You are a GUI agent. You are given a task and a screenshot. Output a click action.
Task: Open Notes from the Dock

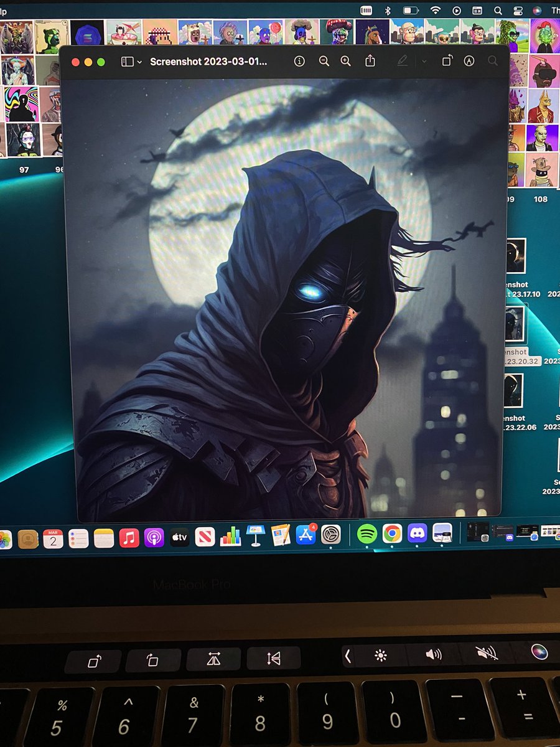click(104, 537)
